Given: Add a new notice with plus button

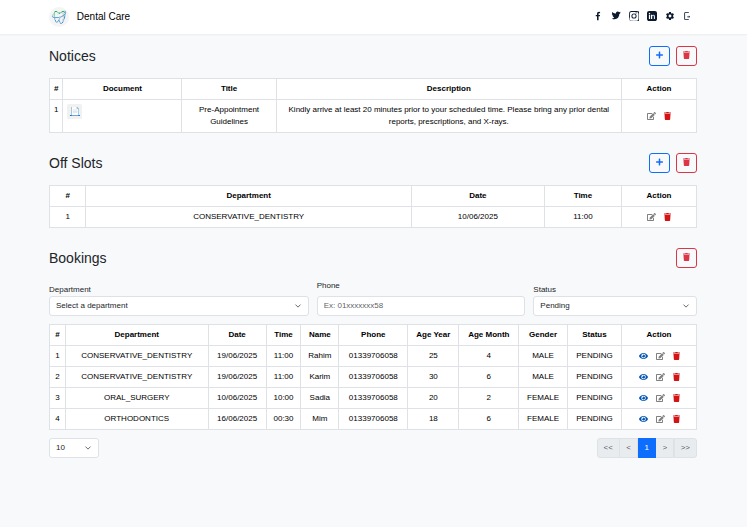Looking at the screenshot, I should click(x=659, y=56).
